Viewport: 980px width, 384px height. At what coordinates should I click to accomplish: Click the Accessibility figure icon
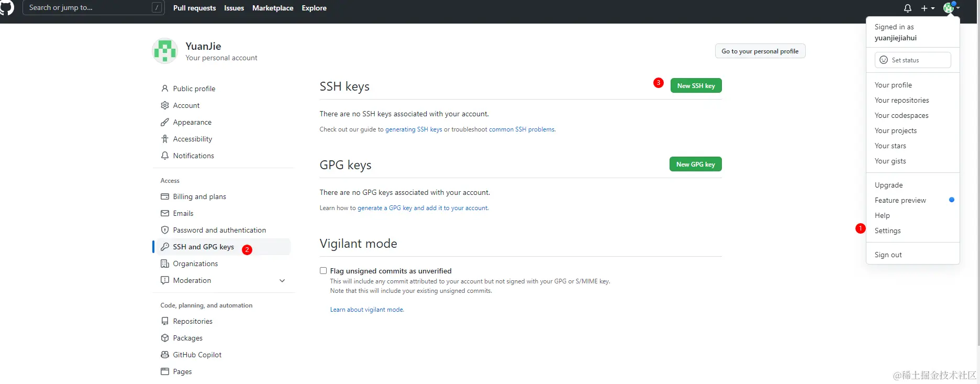165,139
